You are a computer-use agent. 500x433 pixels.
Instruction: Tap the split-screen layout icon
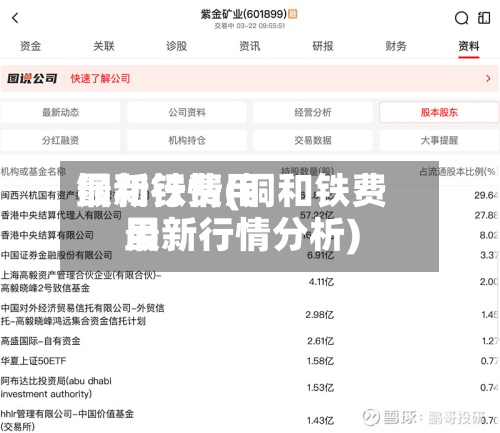tap(484, 18)
